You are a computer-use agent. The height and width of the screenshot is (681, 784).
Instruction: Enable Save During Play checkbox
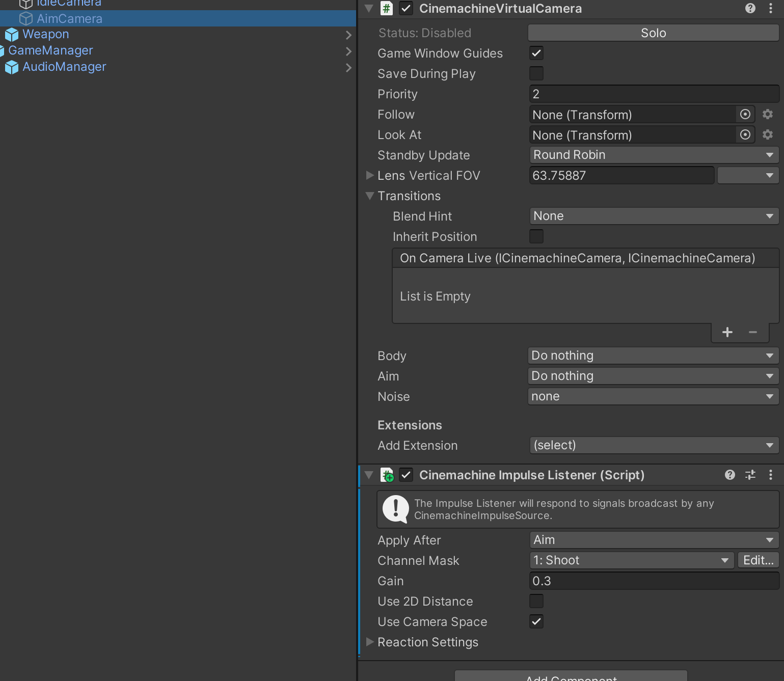[536, 73]
